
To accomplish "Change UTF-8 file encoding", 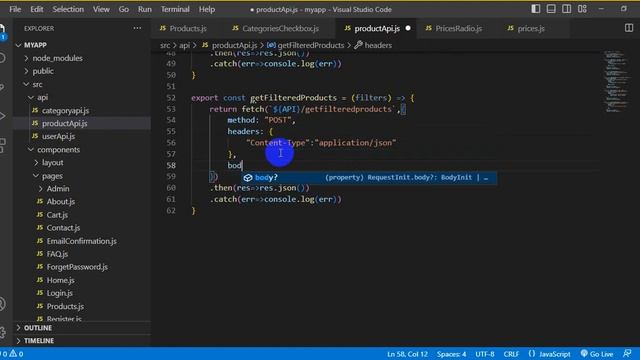I will click(x=484, y=354).
